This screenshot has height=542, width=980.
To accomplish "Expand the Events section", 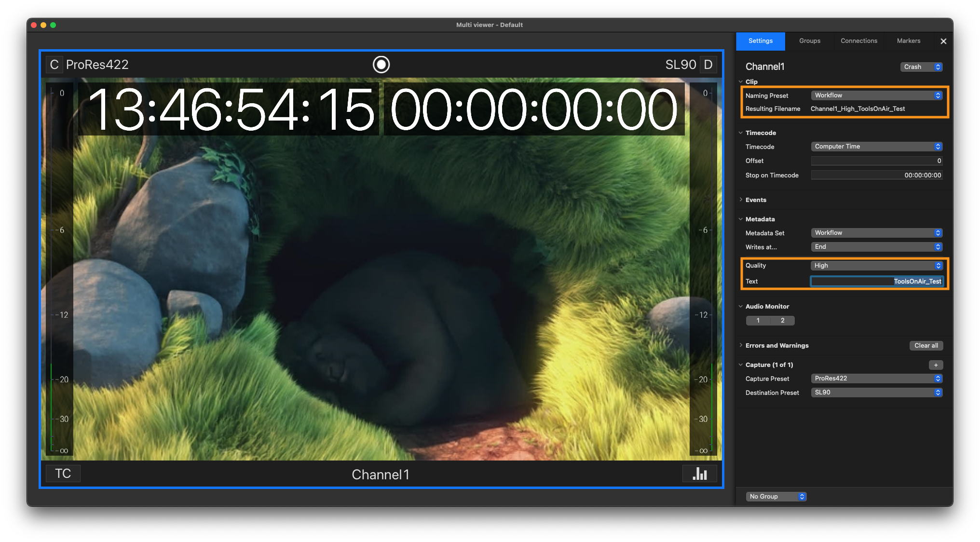I will pos(741,200).
